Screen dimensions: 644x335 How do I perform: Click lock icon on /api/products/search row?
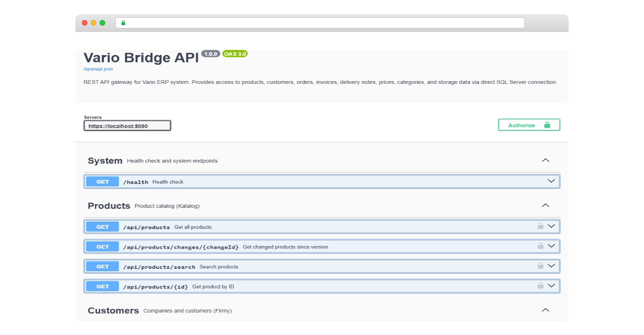click(540, 266)
